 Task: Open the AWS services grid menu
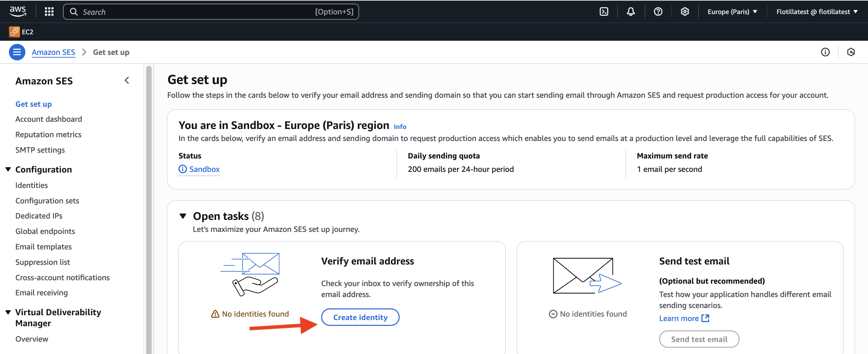pos(49,12)
